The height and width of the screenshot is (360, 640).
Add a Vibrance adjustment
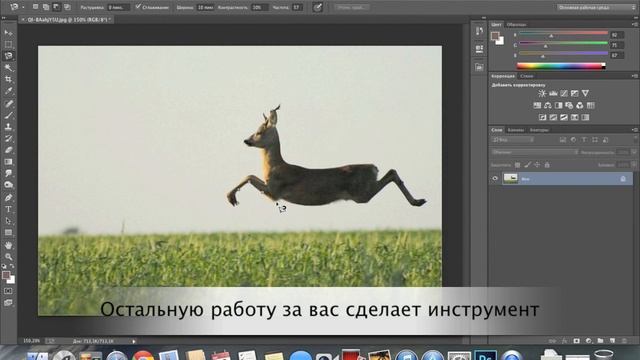(585, 93)
